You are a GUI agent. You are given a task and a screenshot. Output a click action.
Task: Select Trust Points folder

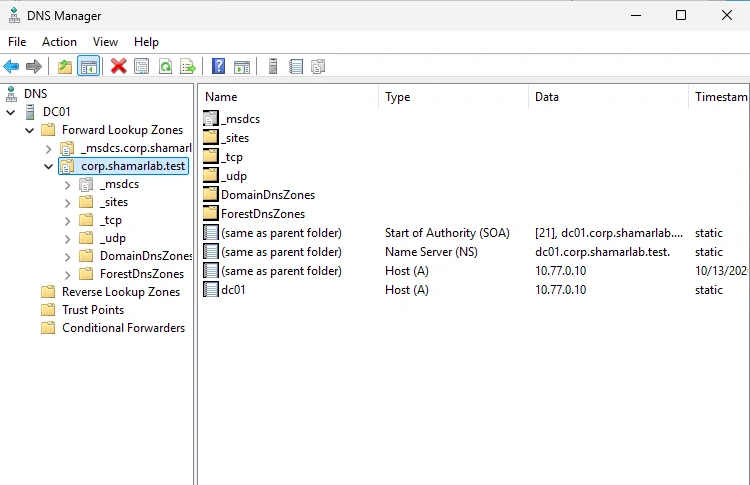[x=93, y=310]
